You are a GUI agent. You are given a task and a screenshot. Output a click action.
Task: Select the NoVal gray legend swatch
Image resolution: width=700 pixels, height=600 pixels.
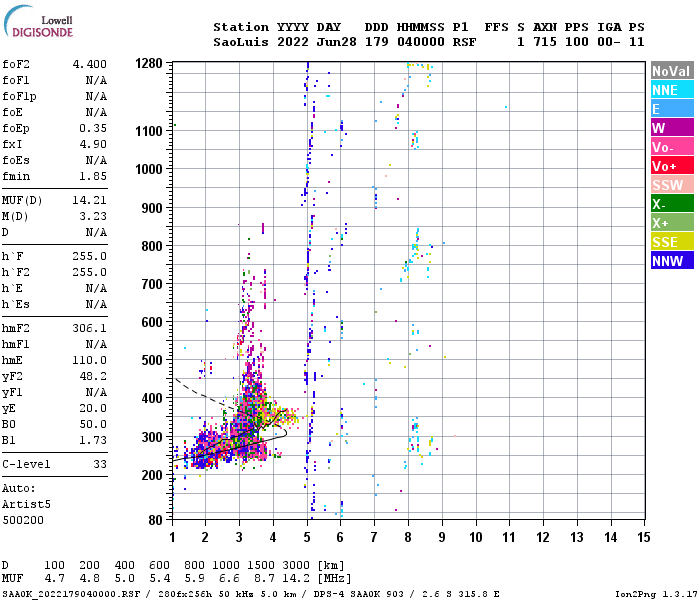click(x=672, y=71)
